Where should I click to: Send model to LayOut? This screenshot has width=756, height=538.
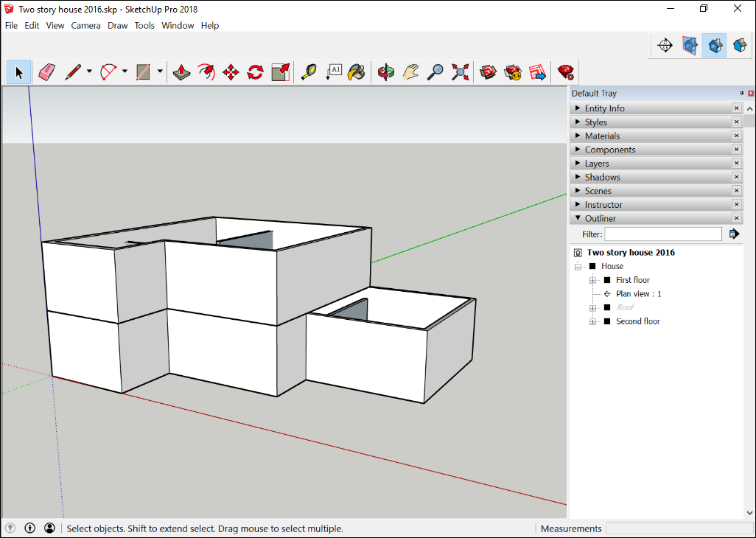click(x=537, y=72)
